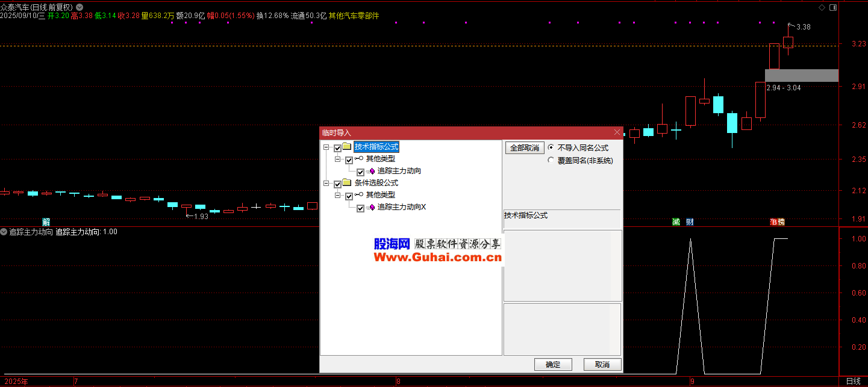The width and height of the screenshot is (868, 387).
Task: Click the 1.93 low price label
Action: (x=201, y=216)
